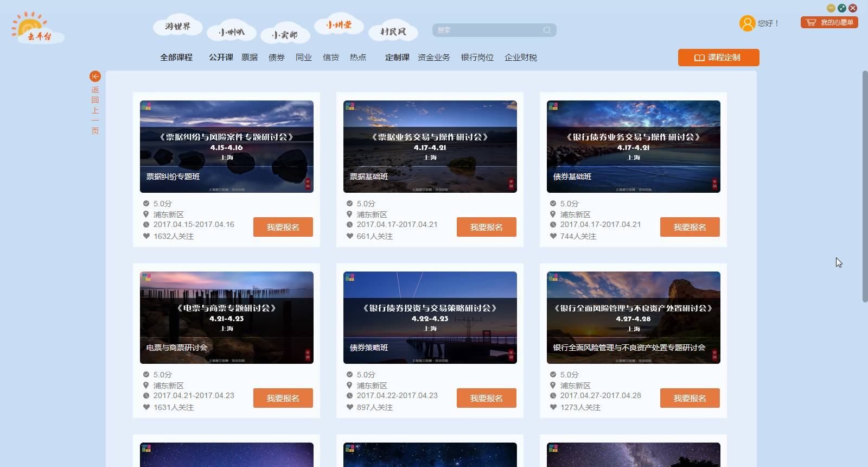
Task: Open 银行债券业务交易与操作研讨会 course thumbnail
Action: click(634, 147)
